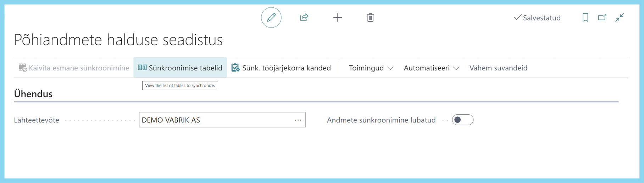Click the plus icon to create new
This screenshot has height=183, width=644.
click(x=338, y=17)
